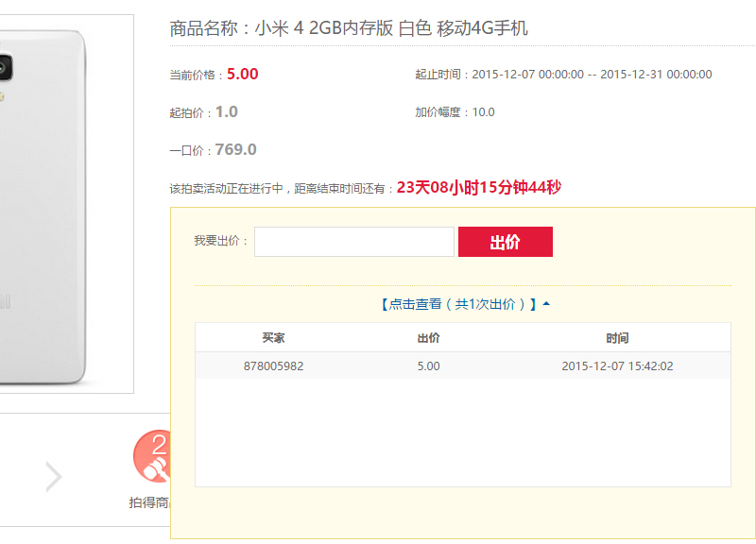This screenshot has height=544, width=756.
Task: Click the 加价幅度 increment value 10.0
Action: (483, 112)
